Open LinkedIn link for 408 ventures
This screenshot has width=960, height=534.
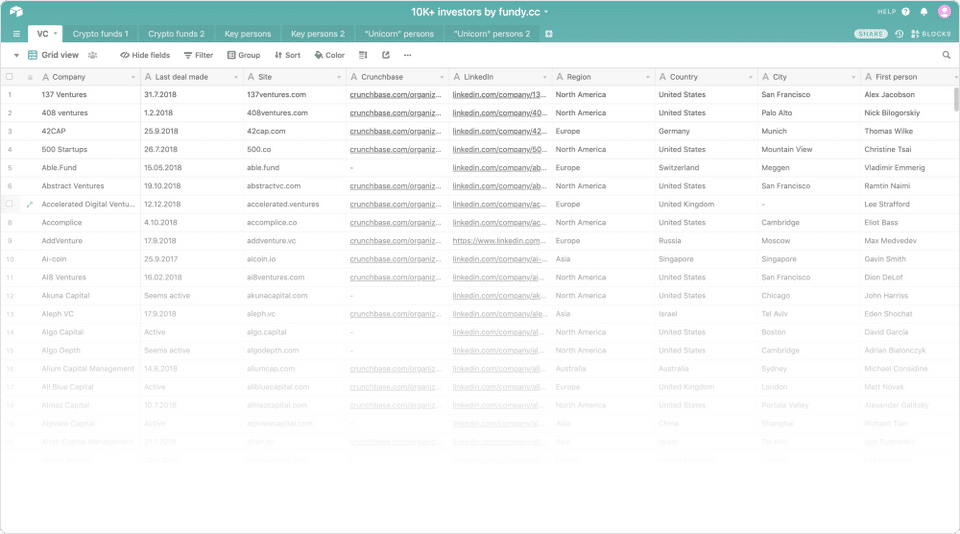pos(499,113)
